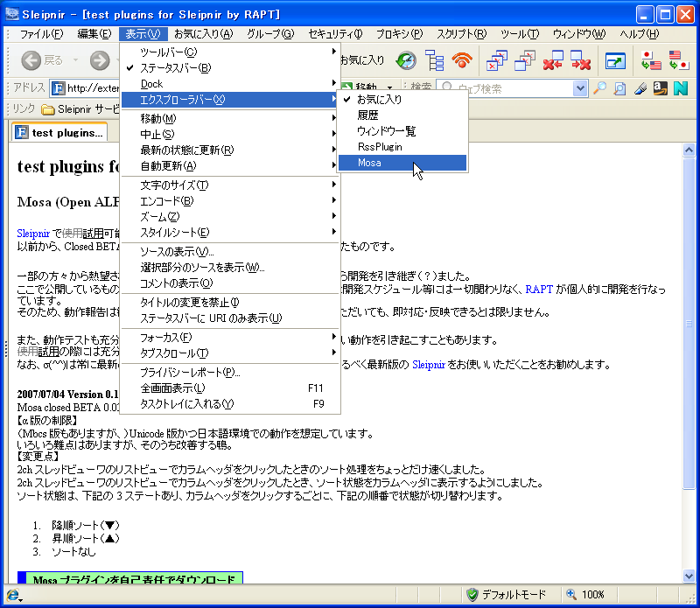Open the お気に入り(A) menu

point(204,34)
